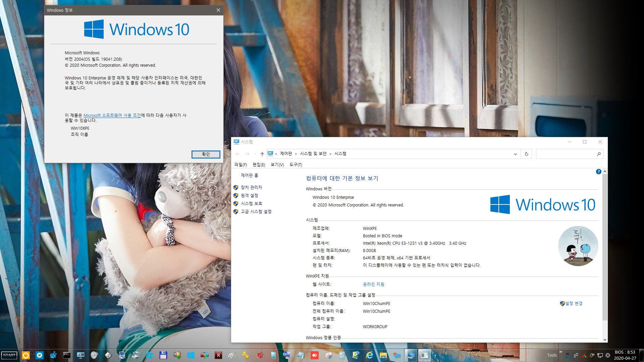Click the 시스템 및 보안 breadcrumb
This screenshot has height=362, width=644.
click(x=313, y=154)
